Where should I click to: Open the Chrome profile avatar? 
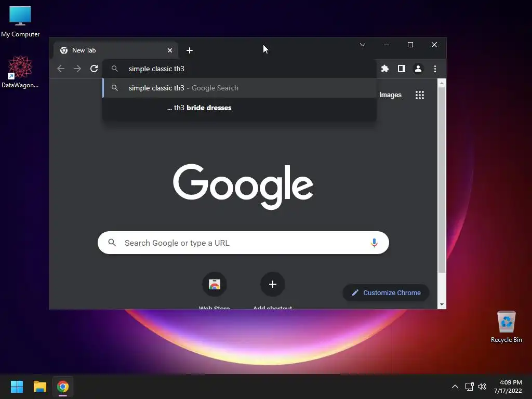coord(418,69)
